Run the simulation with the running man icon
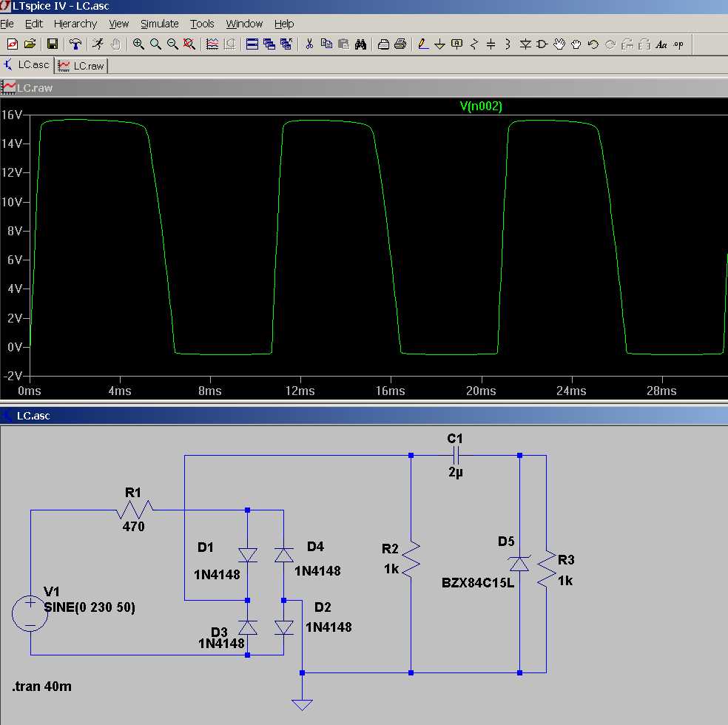 pos(98,44)
